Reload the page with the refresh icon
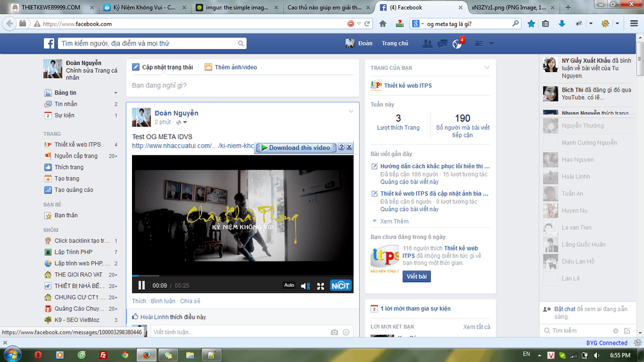This screenshot has width=644, height=362. [x=367, y=24]
